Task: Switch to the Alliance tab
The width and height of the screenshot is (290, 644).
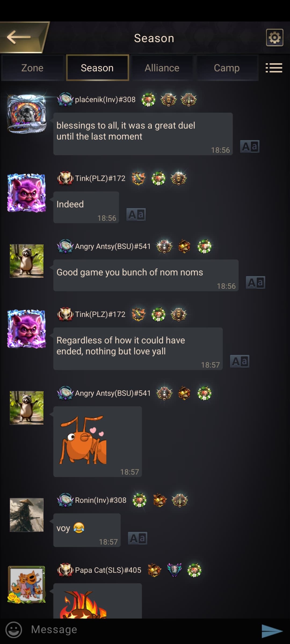Action: point(162,68)
